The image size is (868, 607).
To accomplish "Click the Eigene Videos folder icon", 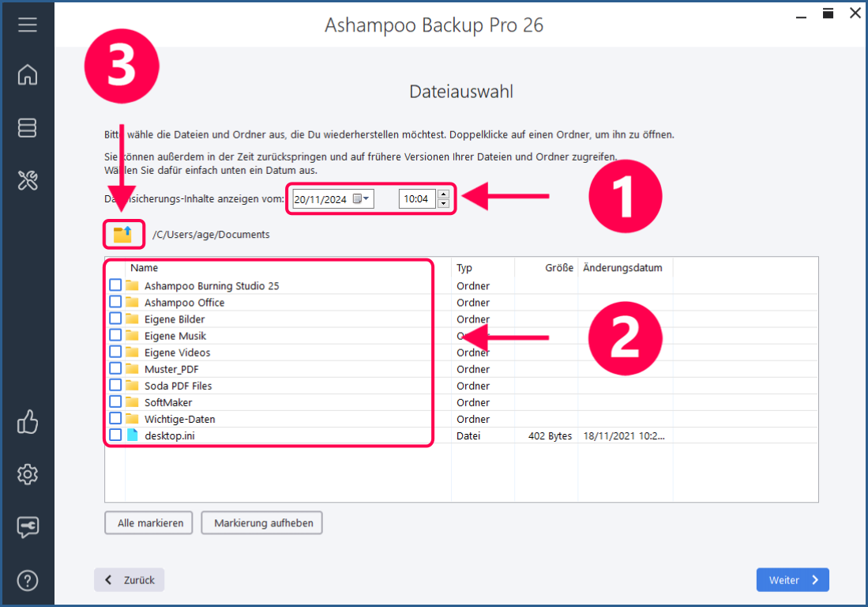I will point(132,352).
